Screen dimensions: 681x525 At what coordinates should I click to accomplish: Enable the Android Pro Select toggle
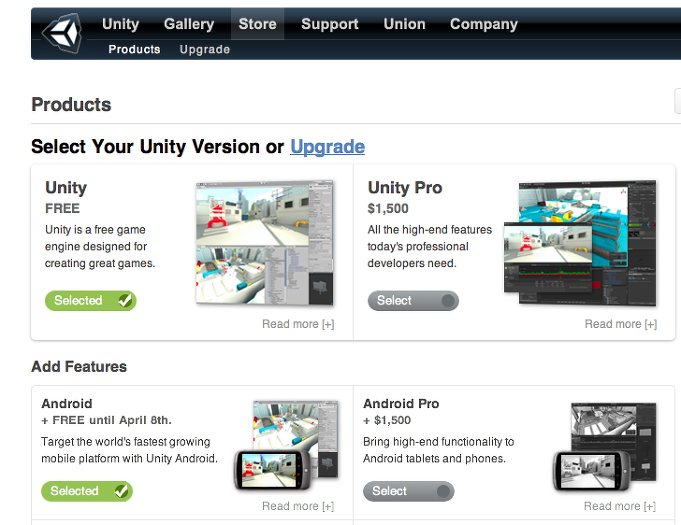click(x=409, y=491)
